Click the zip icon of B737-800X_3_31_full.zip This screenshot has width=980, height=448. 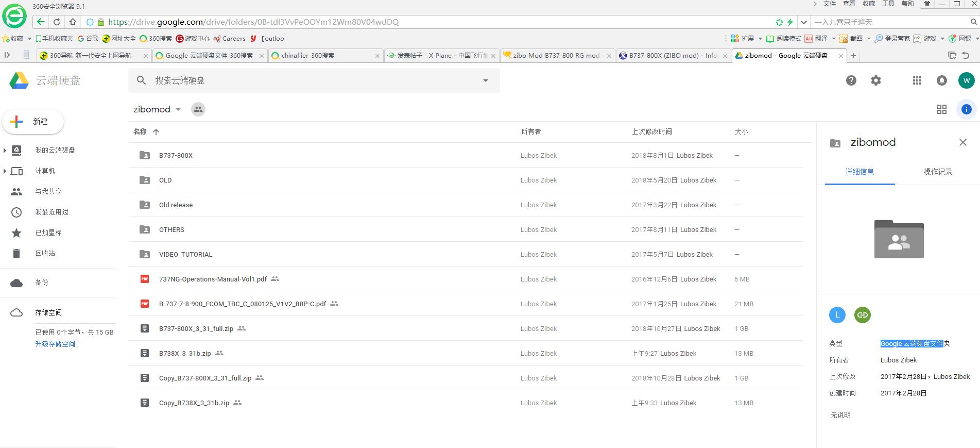coord(145,328)
